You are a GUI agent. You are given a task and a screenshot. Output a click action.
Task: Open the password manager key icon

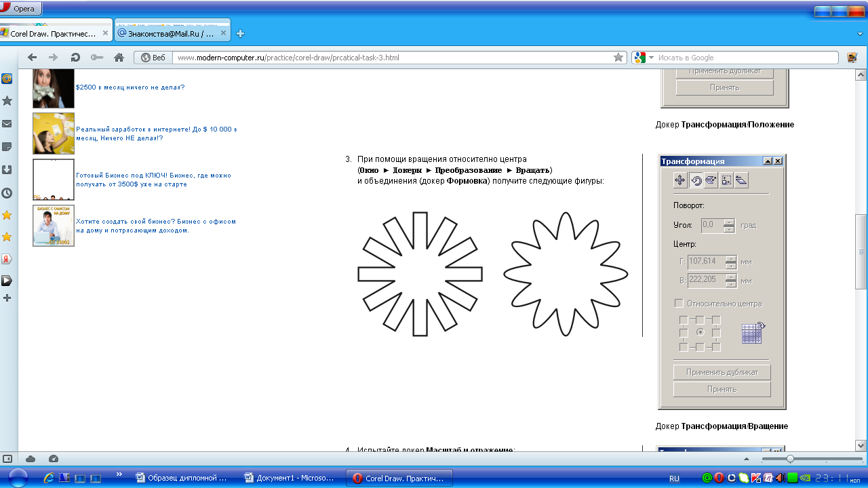(x=96, y=58)
